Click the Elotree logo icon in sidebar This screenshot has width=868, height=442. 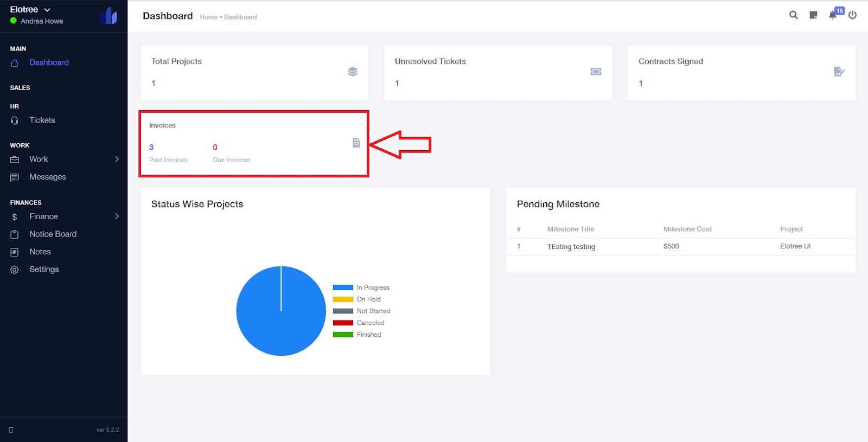(108, 16)
